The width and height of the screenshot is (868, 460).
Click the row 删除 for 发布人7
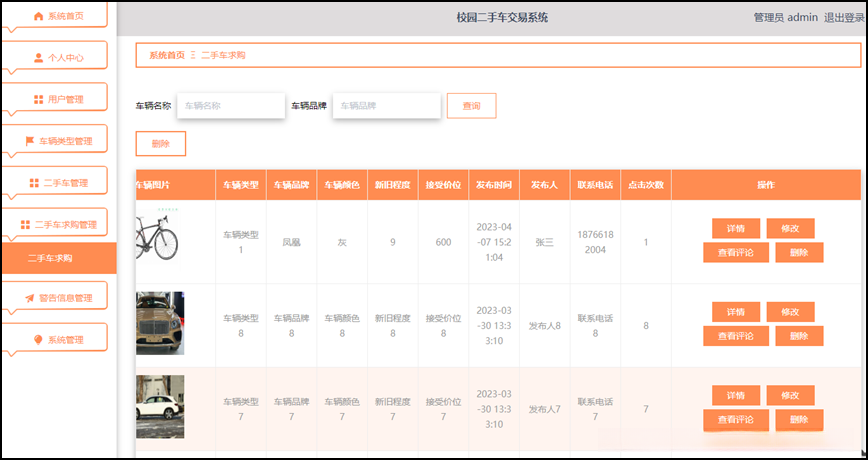(799, 420)
